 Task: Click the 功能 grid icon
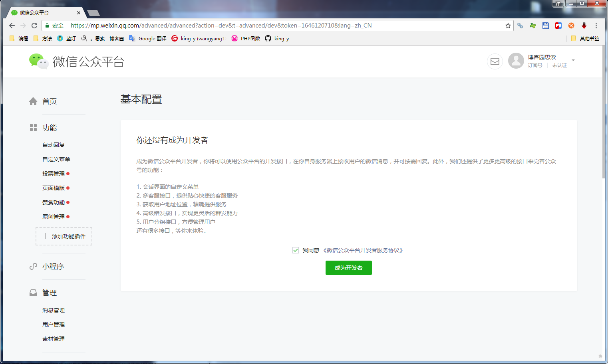coord(33,128)
